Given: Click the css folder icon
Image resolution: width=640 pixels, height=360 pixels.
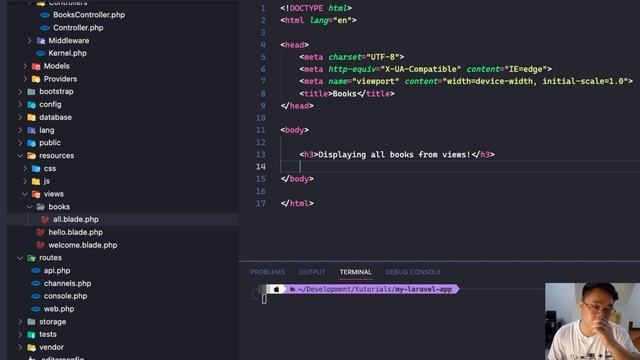Looking at the screenshot, I should 36,168.
